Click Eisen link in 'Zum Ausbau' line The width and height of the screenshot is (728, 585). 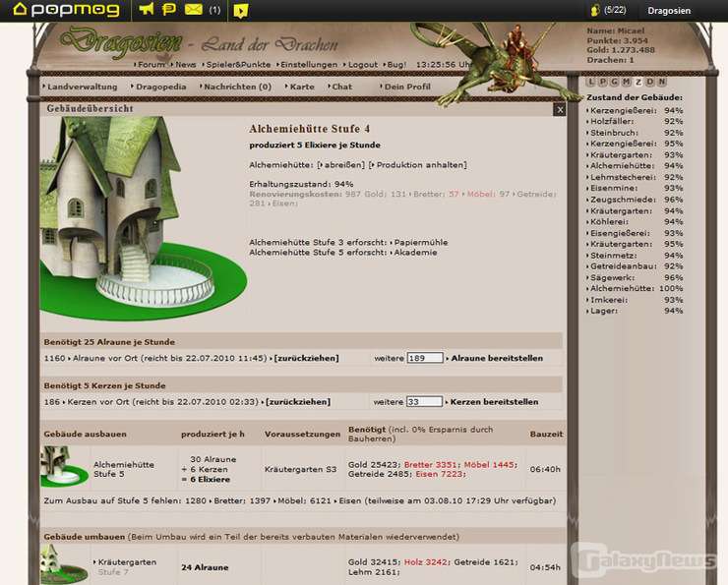[x=348, y=501]
